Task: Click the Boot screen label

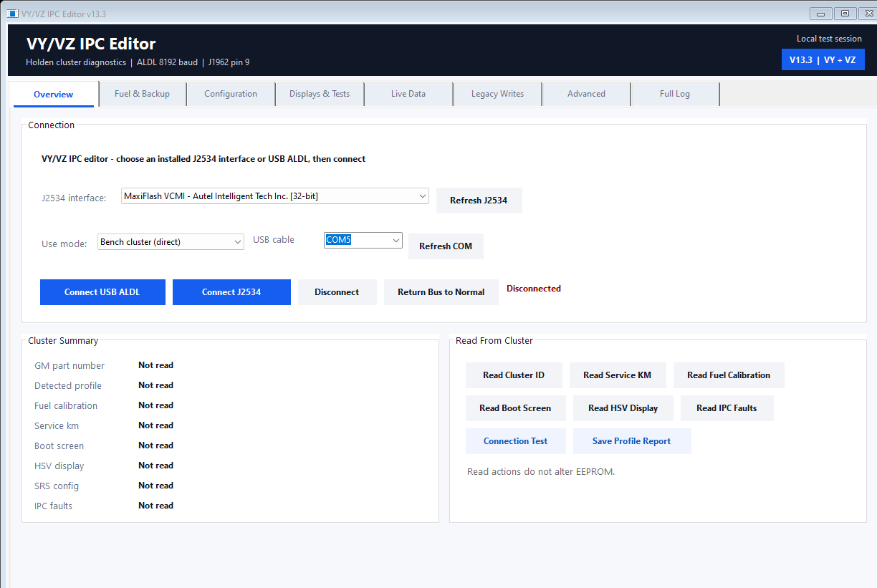Action: coord(59,446)
